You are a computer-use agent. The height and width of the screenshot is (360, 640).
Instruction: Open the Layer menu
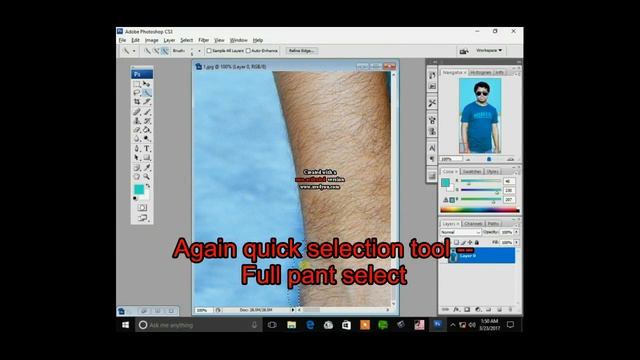coord(169,40)
